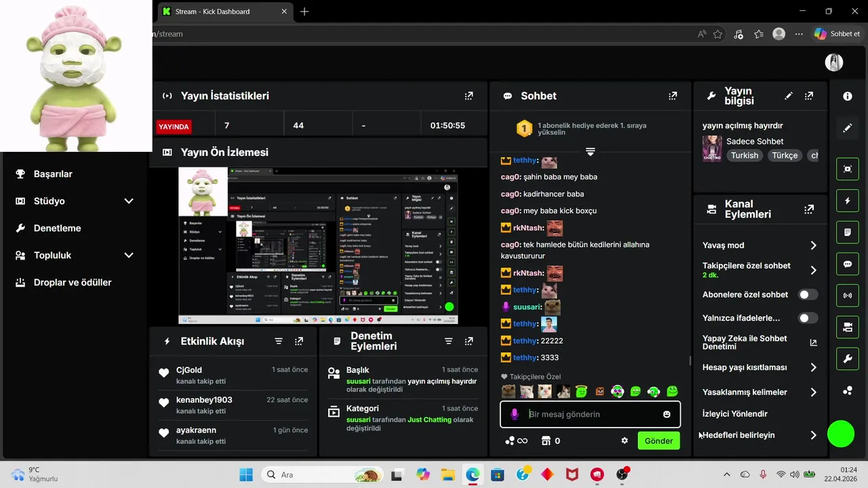Screen dimensions: 868x488
Task: Pop out the Kanal Eylemleri panel
Action: (x=809, y=209)
